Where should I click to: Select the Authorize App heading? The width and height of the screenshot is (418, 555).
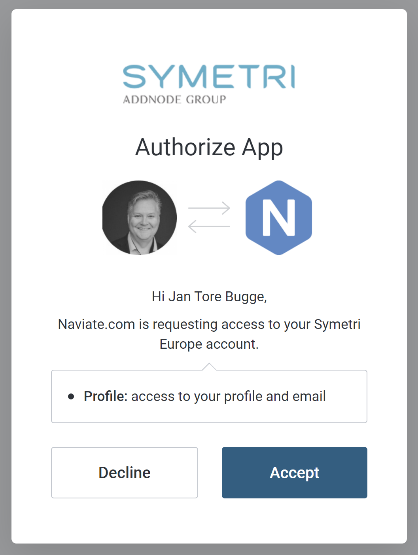209,147
